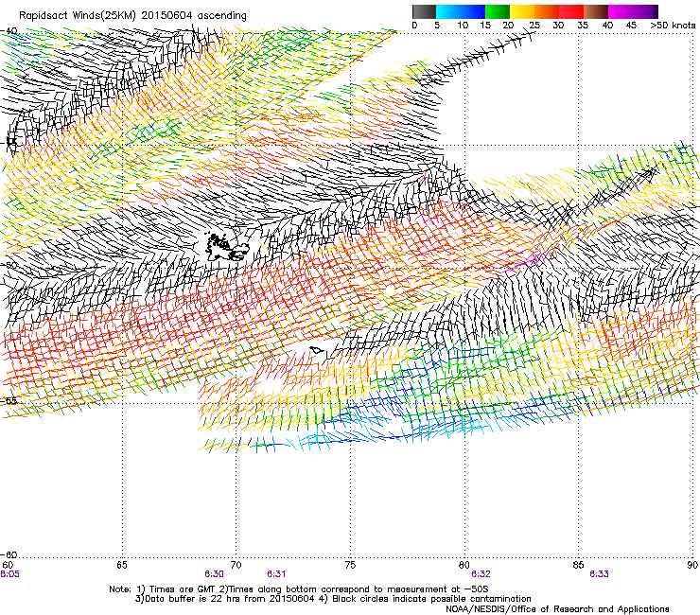This screenshot has width=700, height=615.
Task: Click the cyan 5–10 knots legend color
Action: point(447,11)
